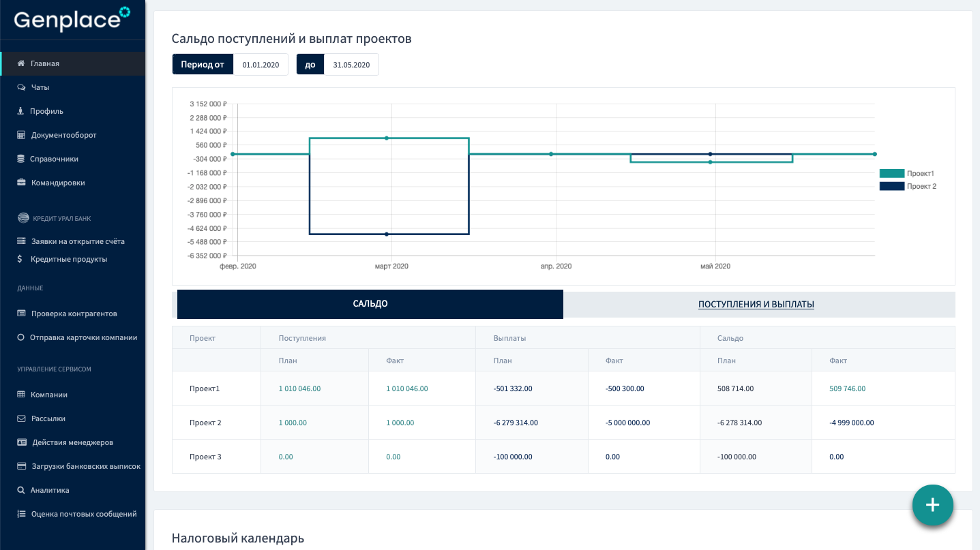Viewport: 980px width, 550px height.
Task: Click the period end date field 31.05.2020
Action: (x=351, y=65)
